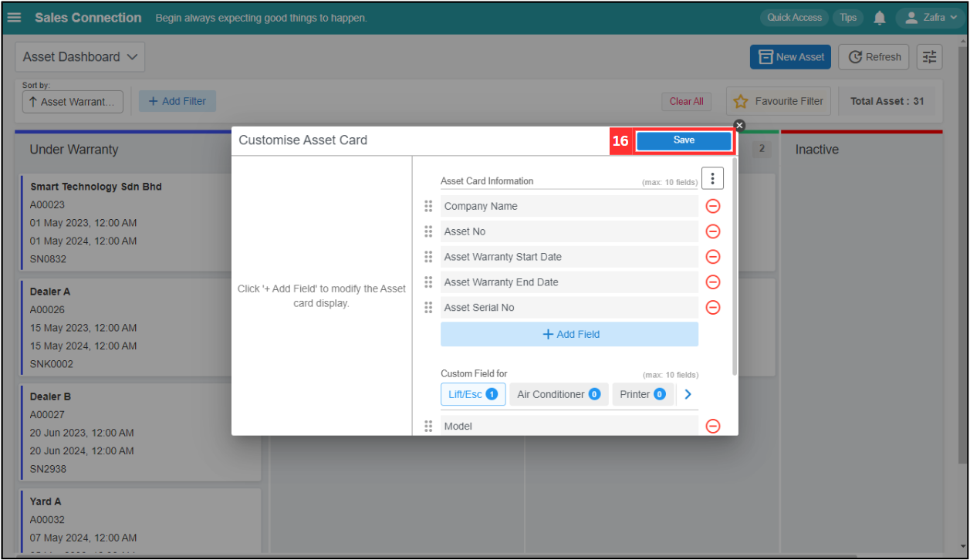The image size is (970, 560).
Task: Remove the Asset Serial No field
Action: point(713,308)
